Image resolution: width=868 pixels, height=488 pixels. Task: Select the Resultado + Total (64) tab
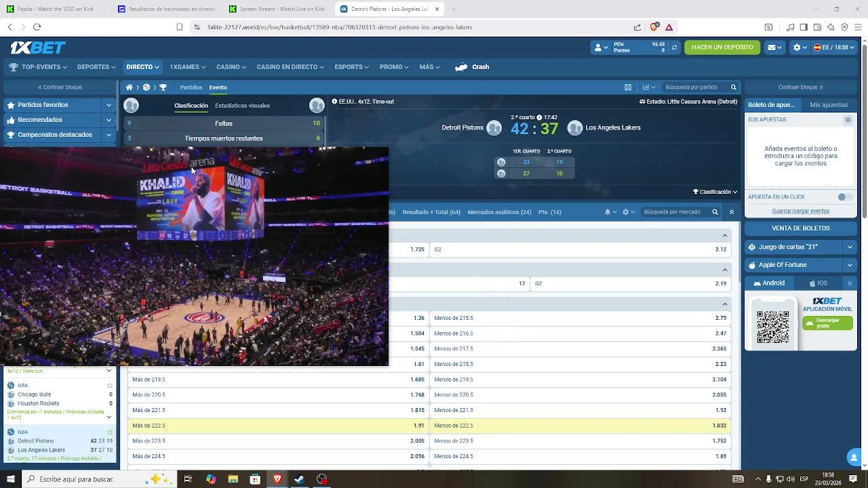click(x=431, y=212)
